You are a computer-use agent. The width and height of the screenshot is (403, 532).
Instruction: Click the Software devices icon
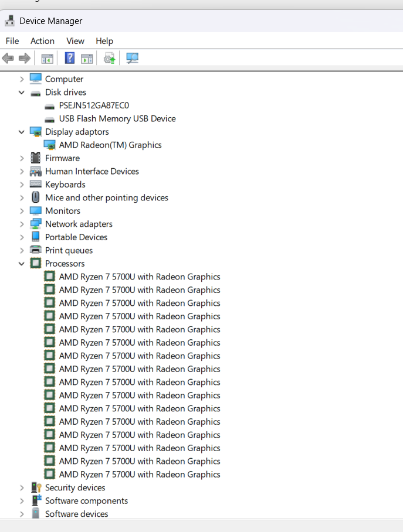tap(36, 513)
